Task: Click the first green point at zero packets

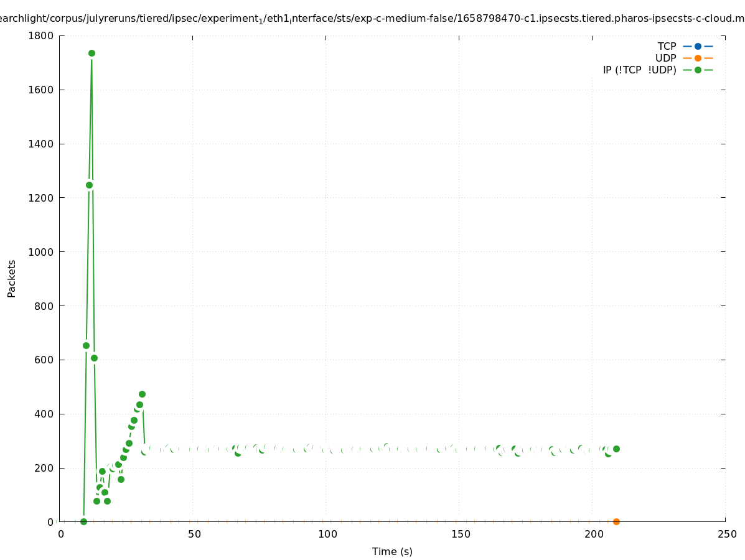Action: click(x=83, y=521)
